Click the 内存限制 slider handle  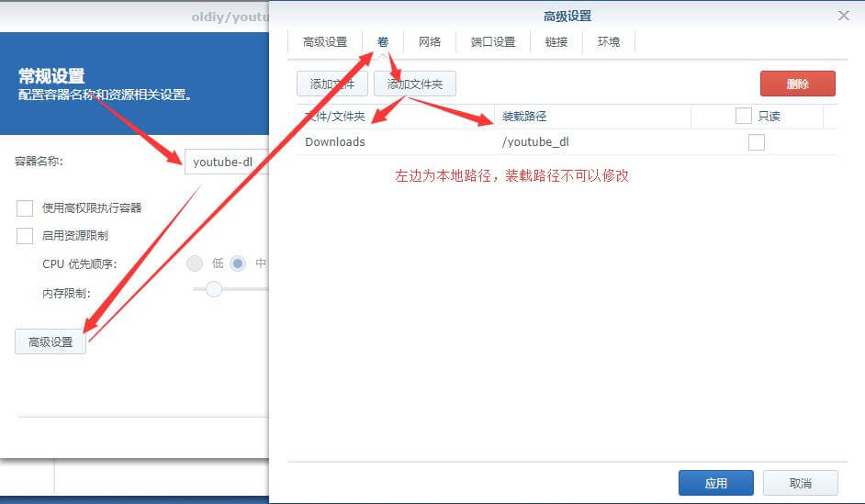click(x=214, y=289)
